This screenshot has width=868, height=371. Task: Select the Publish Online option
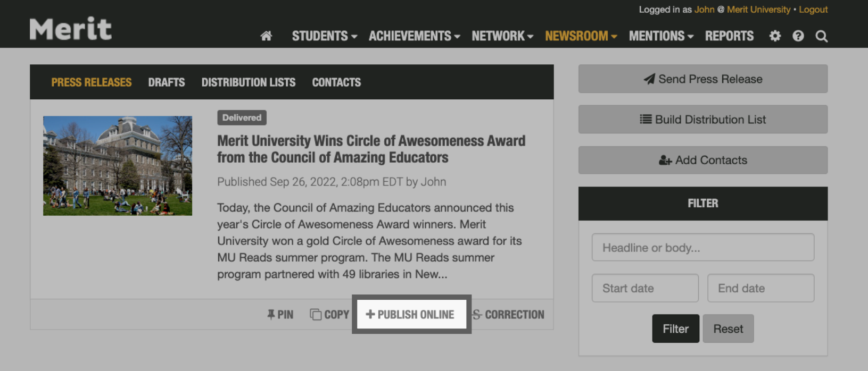pyautogui.click(x=411, y=314)
